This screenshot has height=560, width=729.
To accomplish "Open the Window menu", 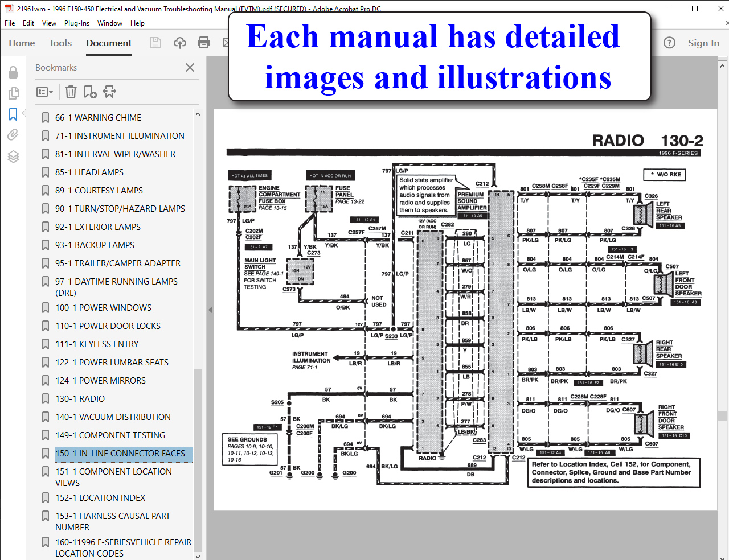I will pos(110,23).
